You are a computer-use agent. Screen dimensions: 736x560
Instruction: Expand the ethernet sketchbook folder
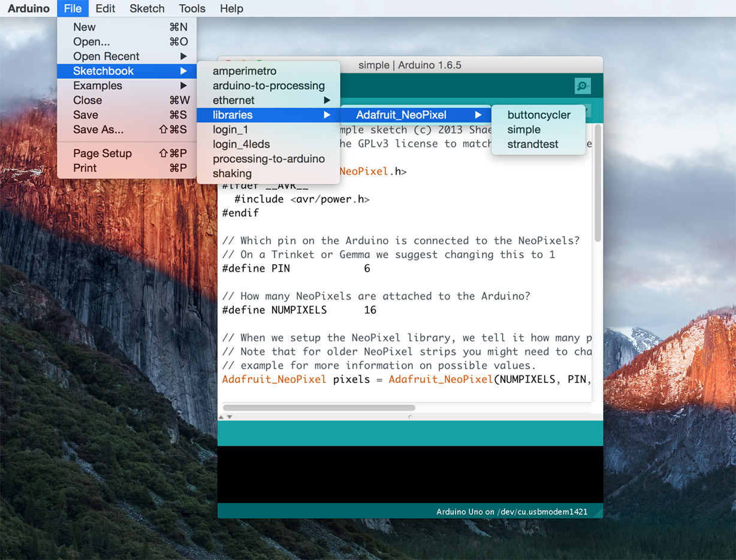(x=269, y=100)
